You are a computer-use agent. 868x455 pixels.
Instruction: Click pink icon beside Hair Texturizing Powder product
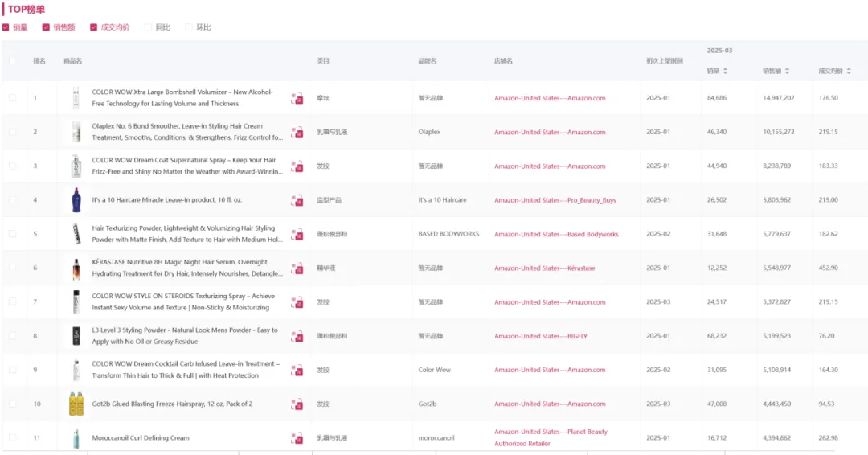(297, 234)
